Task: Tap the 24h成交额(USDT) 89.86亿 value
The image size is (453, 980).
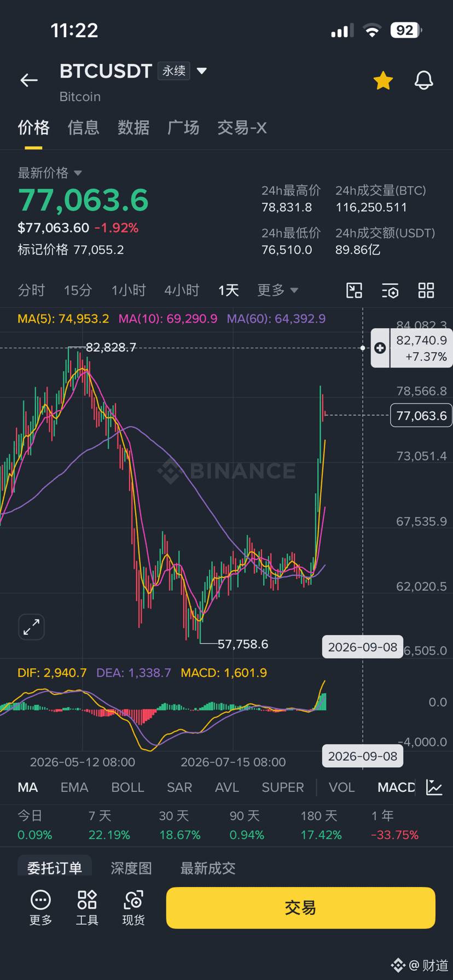Action: point(358,250)
